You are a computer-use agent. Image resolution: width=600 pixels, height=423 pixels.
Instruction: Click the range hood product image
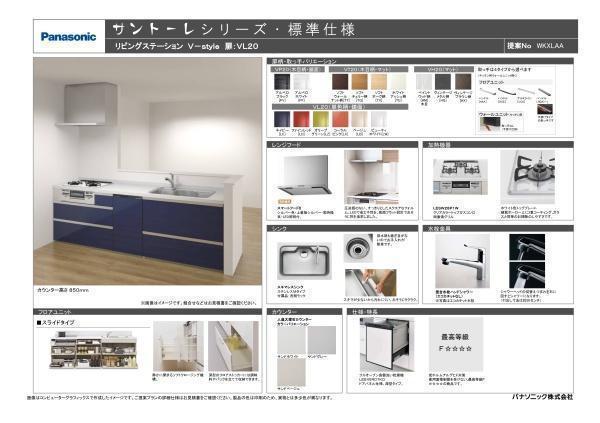pyautogui.click(x=305, y=174)
